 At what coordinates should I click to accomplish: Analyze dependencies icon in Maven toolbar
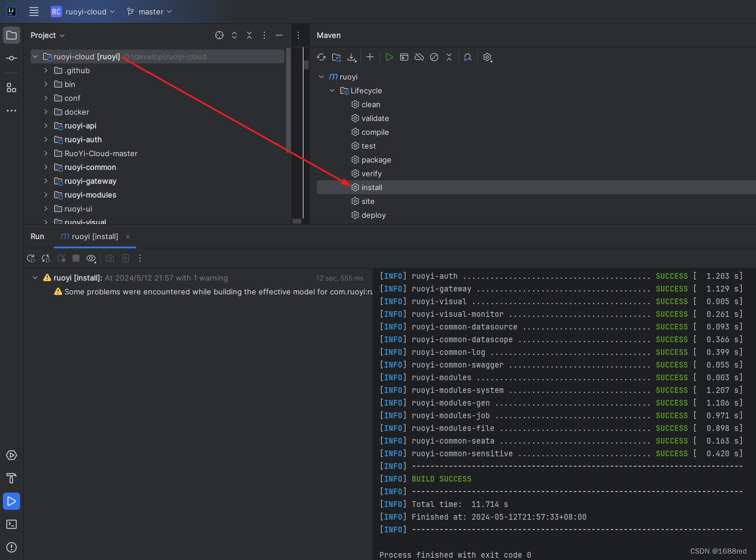[468, 57]
